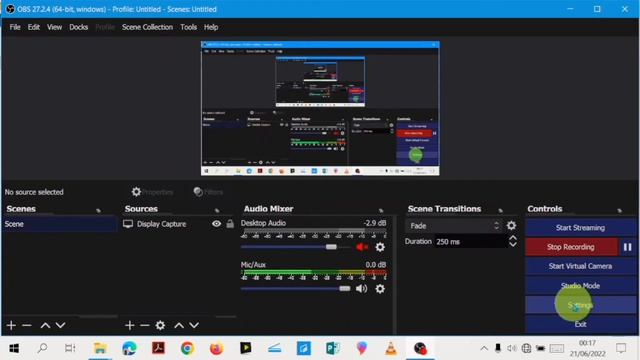
Task: Pop out the Controls dock
Action: point(620,210)
